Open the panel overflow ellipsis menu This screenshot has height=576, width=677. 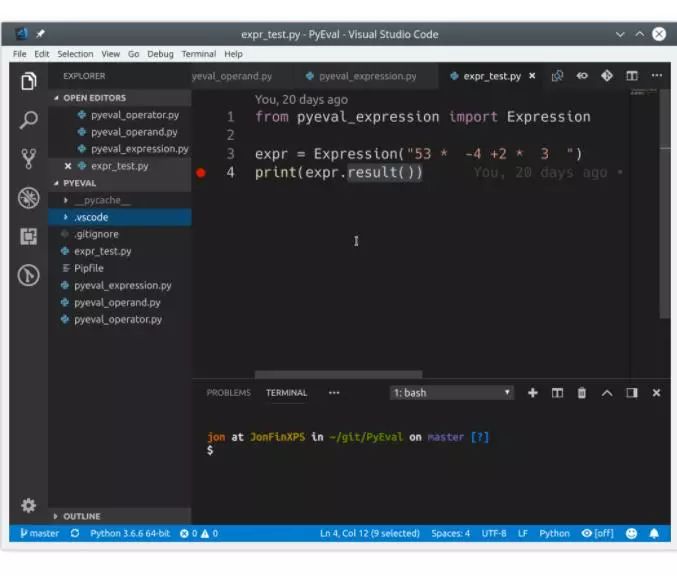334,393
